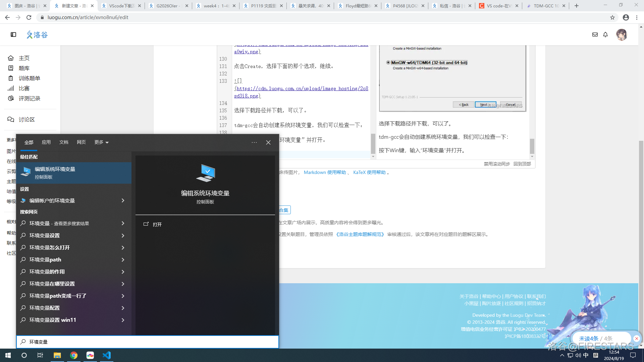
Task: Check notifications via the bell icon
Action: [605, 35]
